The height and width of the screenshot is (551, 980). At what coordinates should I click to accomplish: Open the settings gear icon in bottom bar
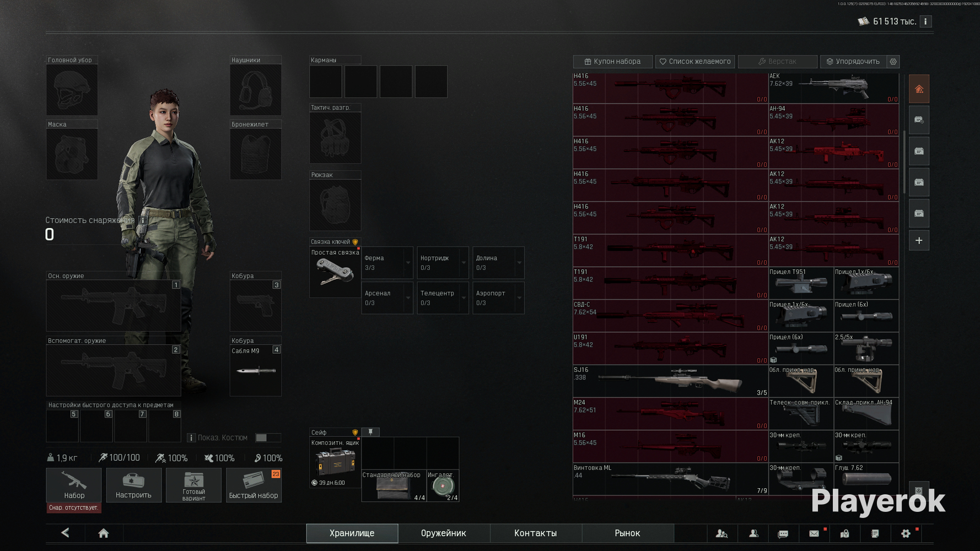(x=906, y=533)
